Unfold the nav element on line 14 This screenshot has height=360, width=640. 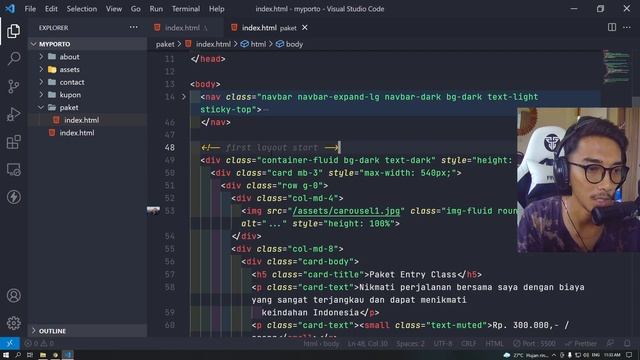point(184,97)
